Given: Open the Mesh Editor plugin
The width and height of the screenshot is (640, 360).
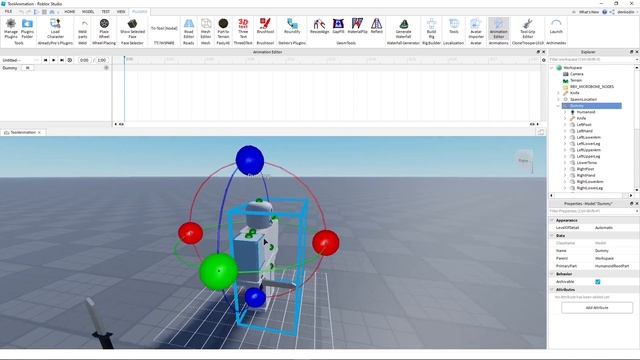Looking at the screenshot, I should (206, 28).
